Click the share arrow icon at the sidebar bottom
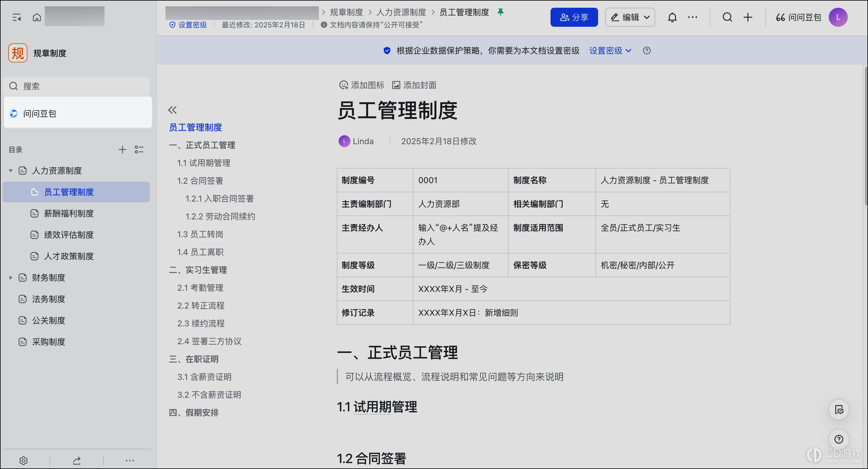This screenshot has height=469, width=868. click(x=77, y=460)
